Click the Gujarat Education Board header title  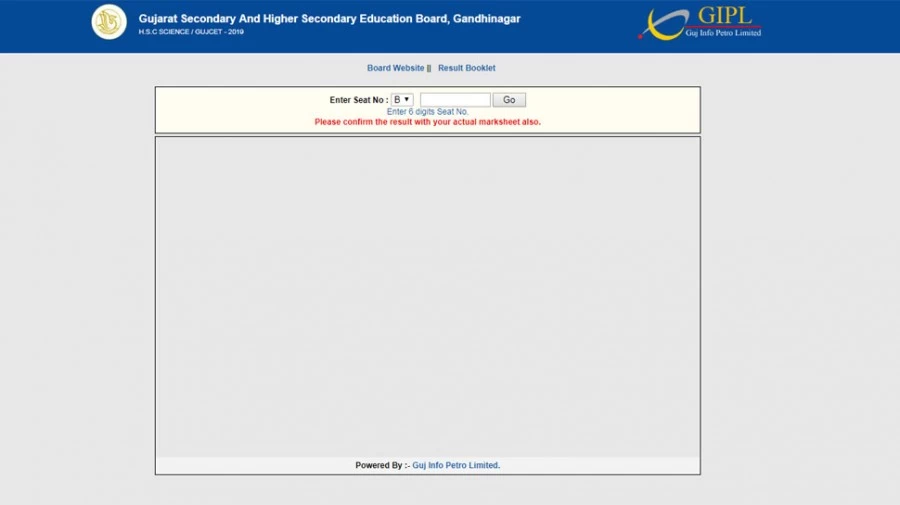329,19
